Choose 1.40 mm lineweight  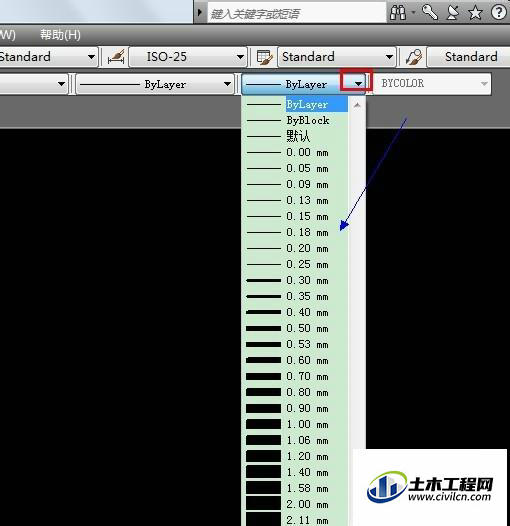pos(295,472)
